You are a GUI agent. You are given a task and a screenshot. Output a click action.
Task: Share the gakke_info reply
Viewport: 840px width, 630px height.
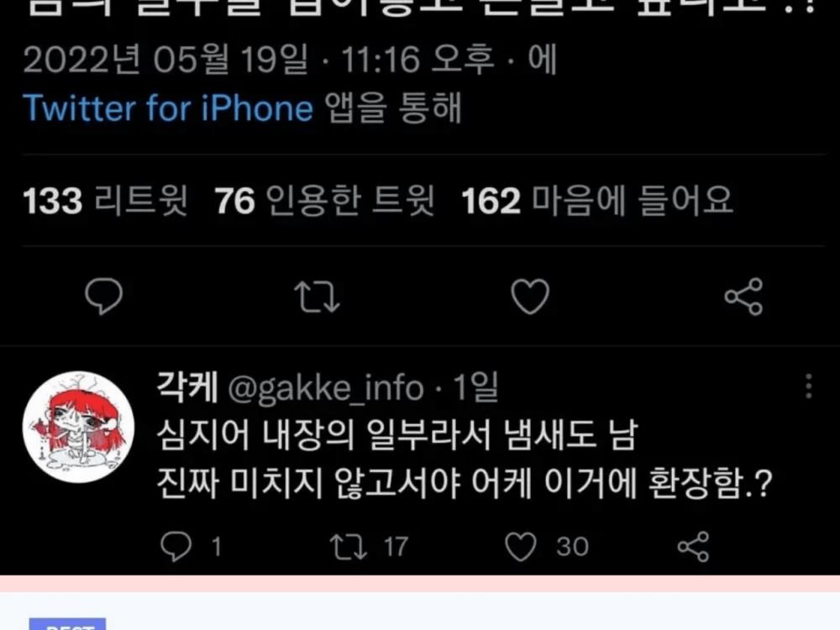pos(693,547)
